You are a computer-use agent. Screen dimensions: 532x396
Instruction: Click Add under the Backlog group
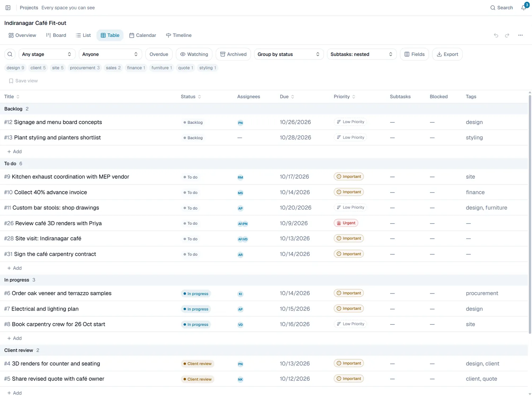coord(15,152)
